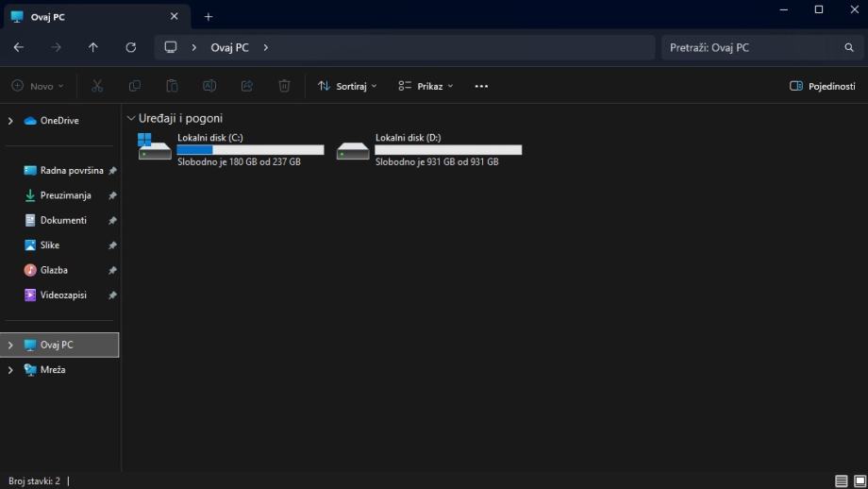This screenshot has width=868, height=489.
Task: Collapse the Uređaji i pogoni group
Action: pos(131,118)
